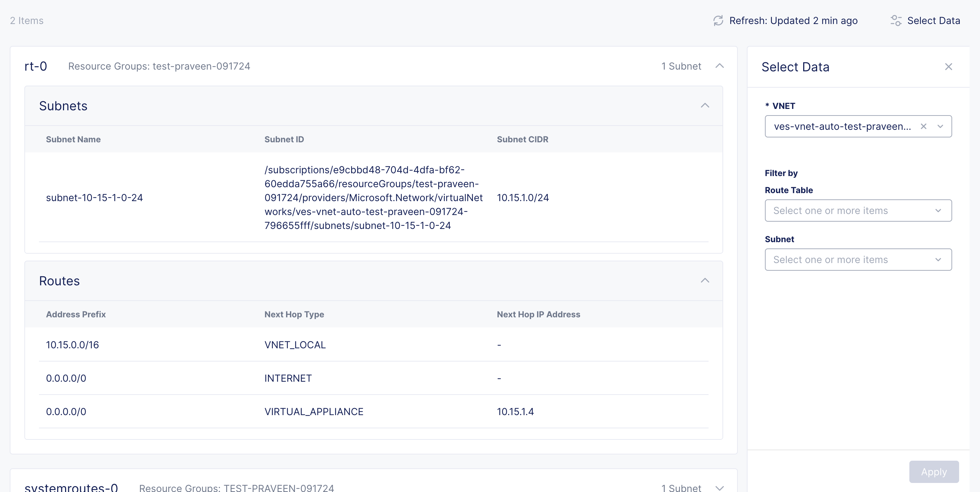The width and height of the screenshot is (980, 492).
Task: Click the Refresh icon to update data
Action: 718,21
